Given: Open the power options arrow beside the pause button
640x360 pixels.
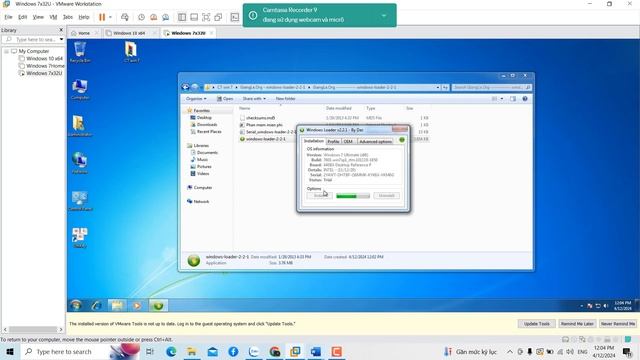Looking at the screenshot, I should pyautogui.click(x=110, y=17).
